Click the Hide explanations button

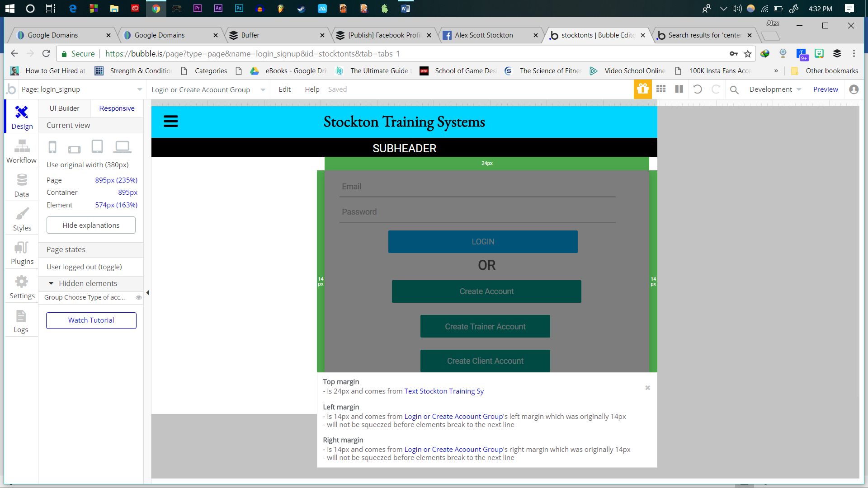pyautogui.click(x=91, y=225)
